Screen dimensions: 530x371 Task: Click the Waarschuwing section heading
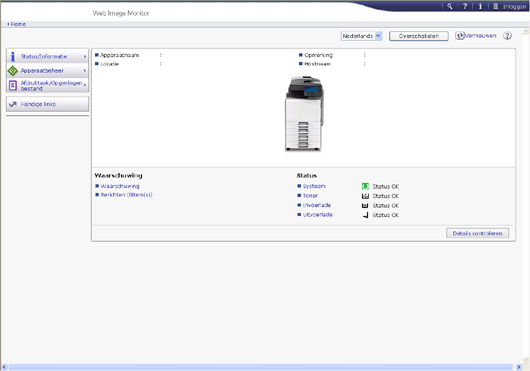pos(118,175)
